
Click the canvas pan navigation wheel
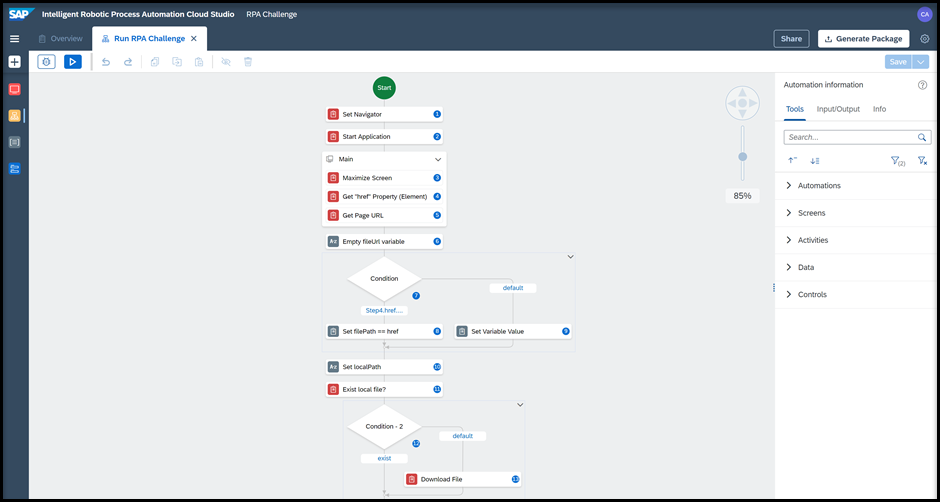coord(742,103)
